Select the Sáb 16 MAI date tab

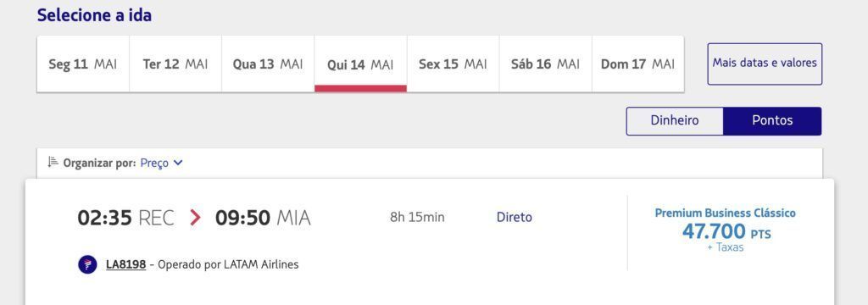[545, 64]
